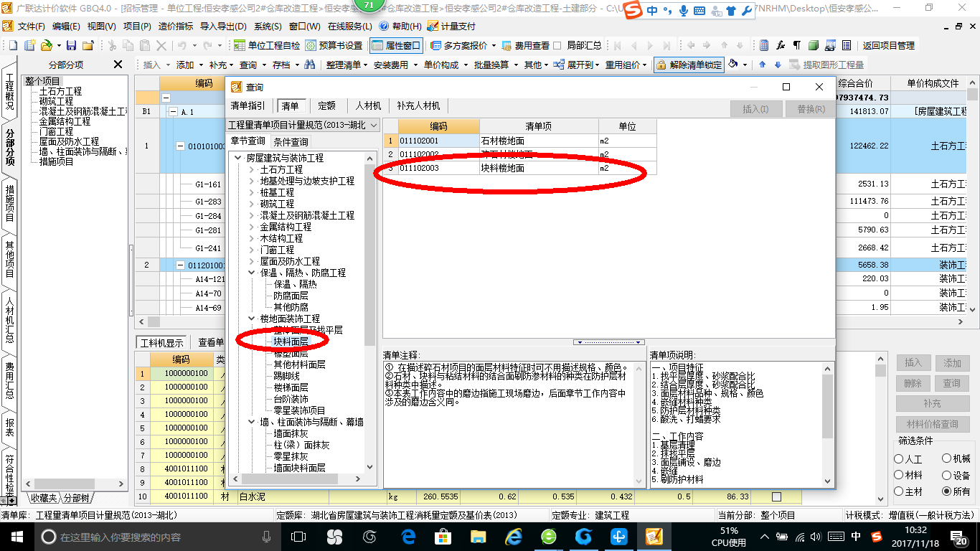The width and height of the screenshot is (980, 551).
Task: Select 石材楼地面 row 011102001
Action: point(520,141)
